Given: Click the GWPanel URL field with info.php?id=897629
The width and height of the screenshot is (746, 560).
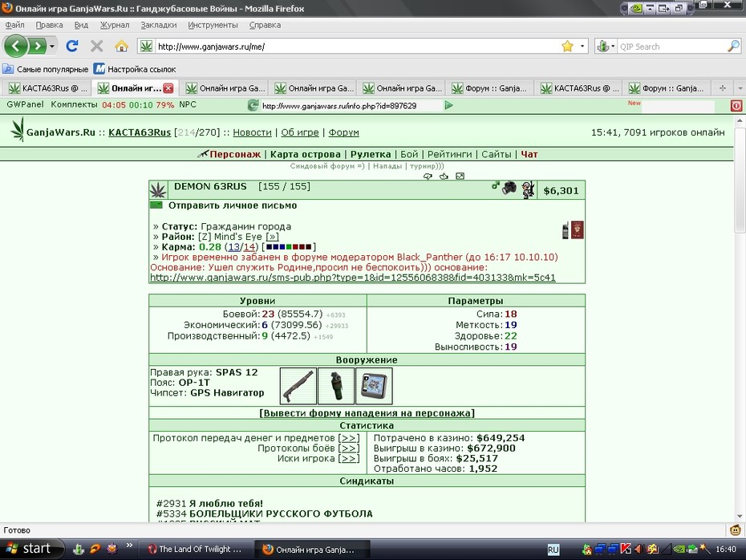Looking at the screenshot, I should tap(351, 106).
